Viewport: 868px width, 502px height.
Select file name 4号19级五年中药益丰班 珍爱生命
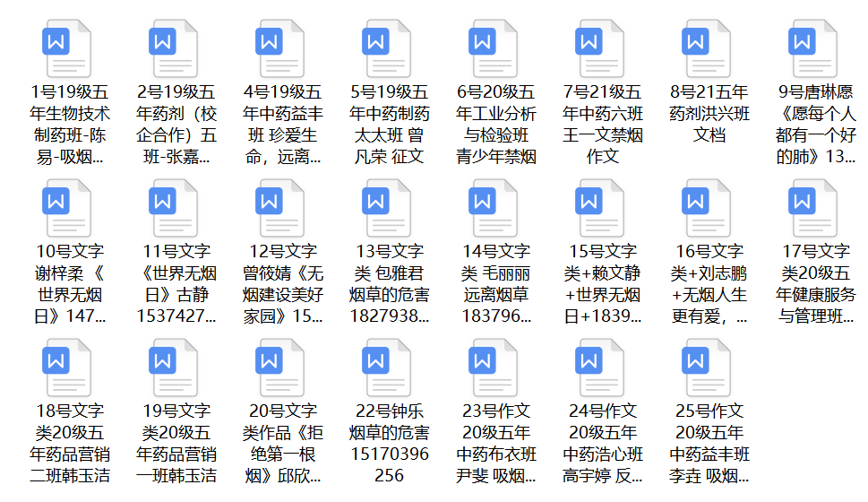point(283,124)
